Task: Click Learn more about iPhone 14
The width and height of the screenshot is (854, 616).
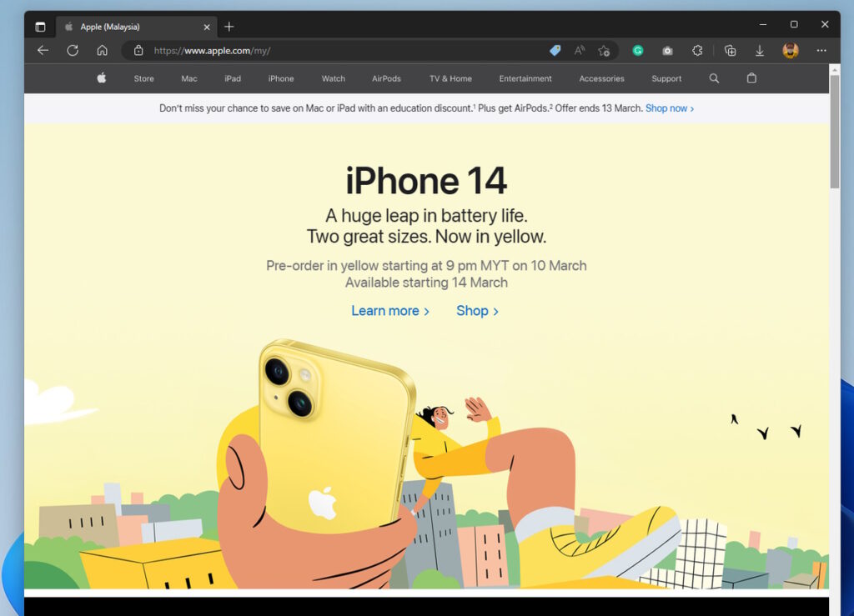Action: pyautogui.click(x=390, y=311)
